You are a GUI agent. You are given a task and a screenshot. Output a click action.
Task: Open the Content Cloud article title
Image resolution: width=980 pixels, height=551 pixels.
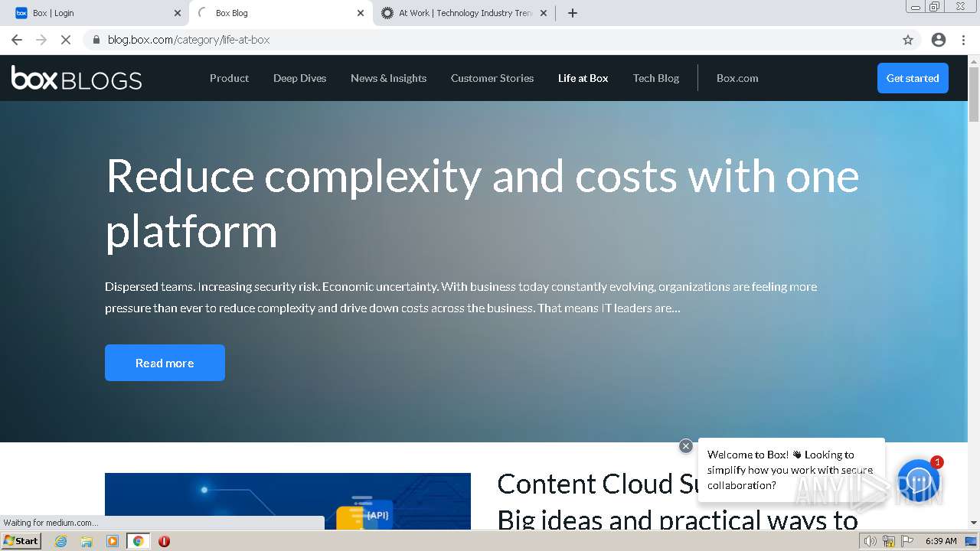[678, 501]
